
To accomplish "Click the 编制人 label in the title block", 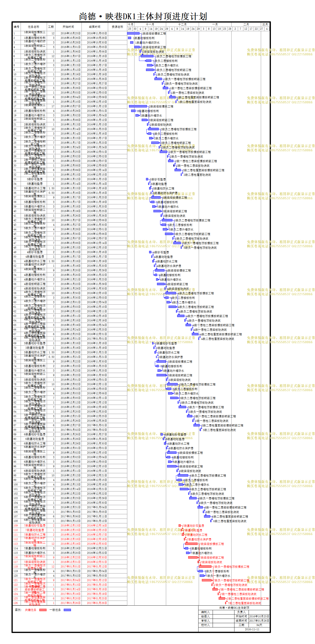I will tap(206, 612).
